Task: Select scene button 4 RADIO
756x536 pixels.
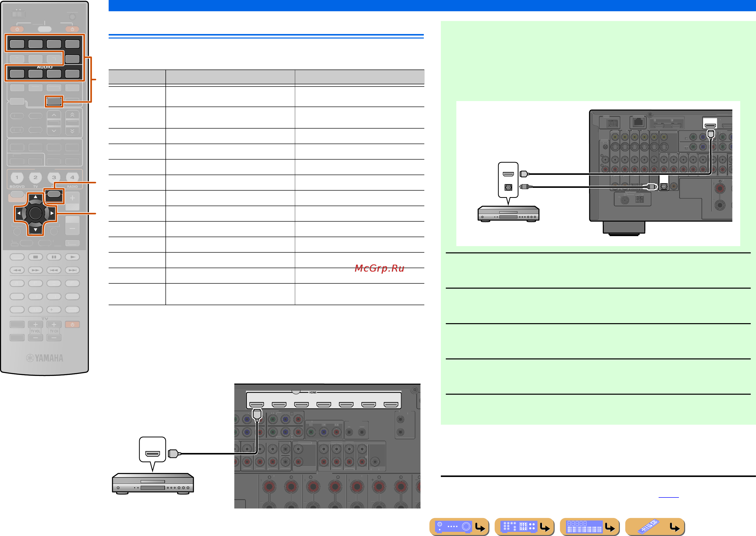Action: click(x=72, y=178)
